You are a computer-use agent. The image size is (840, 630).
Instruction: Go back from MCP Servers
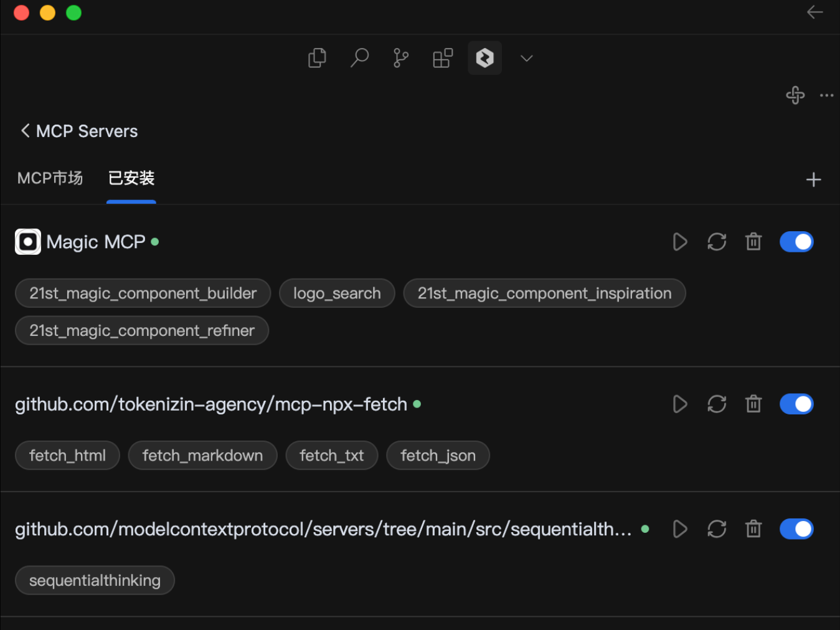26,131
